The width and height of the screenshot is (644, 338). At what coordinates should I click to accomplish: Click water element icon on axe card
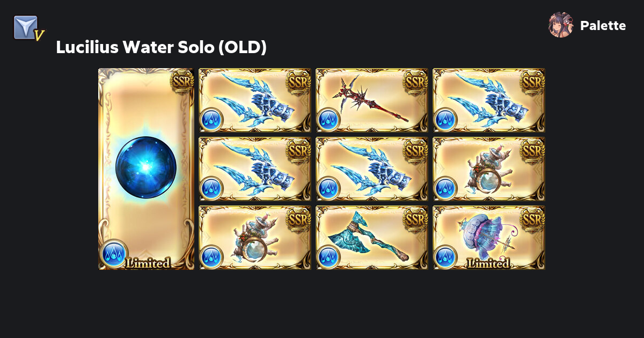click(x=328, y=257)
